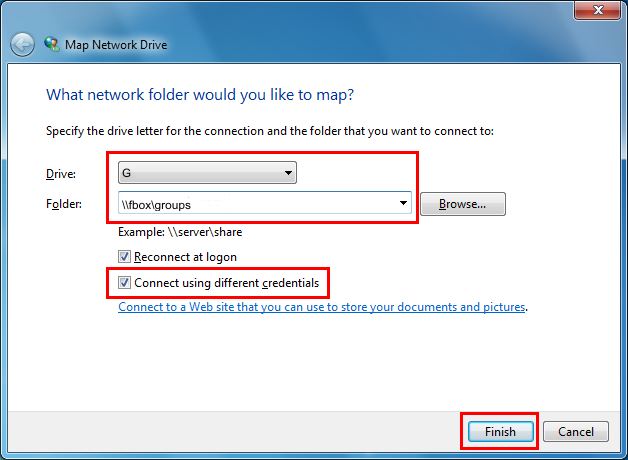
Task: Click into the Folder path text field
Action: coord(255,204)
